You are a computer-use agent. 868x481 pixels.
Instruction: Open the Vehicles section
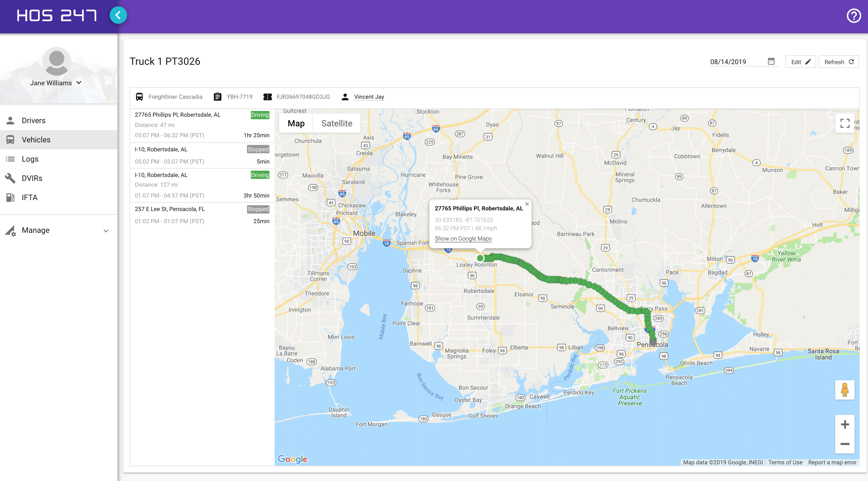(59, 139)
